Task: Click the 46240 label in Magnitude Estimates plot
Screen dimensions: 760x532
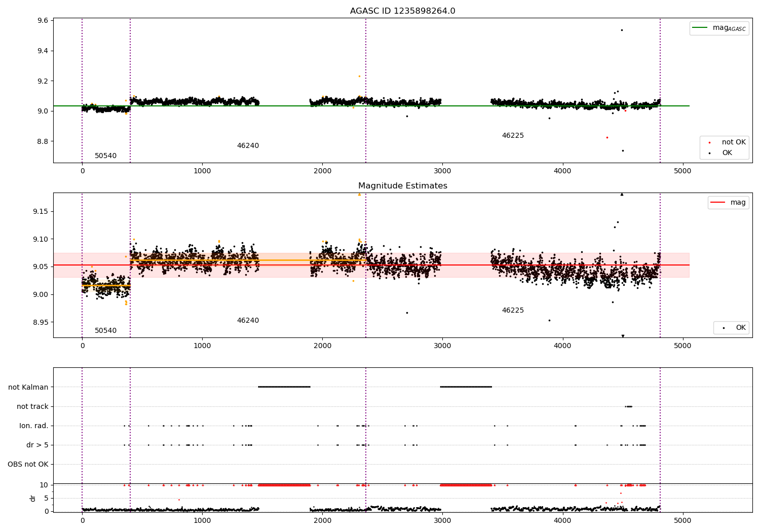Action: (248, 321)
